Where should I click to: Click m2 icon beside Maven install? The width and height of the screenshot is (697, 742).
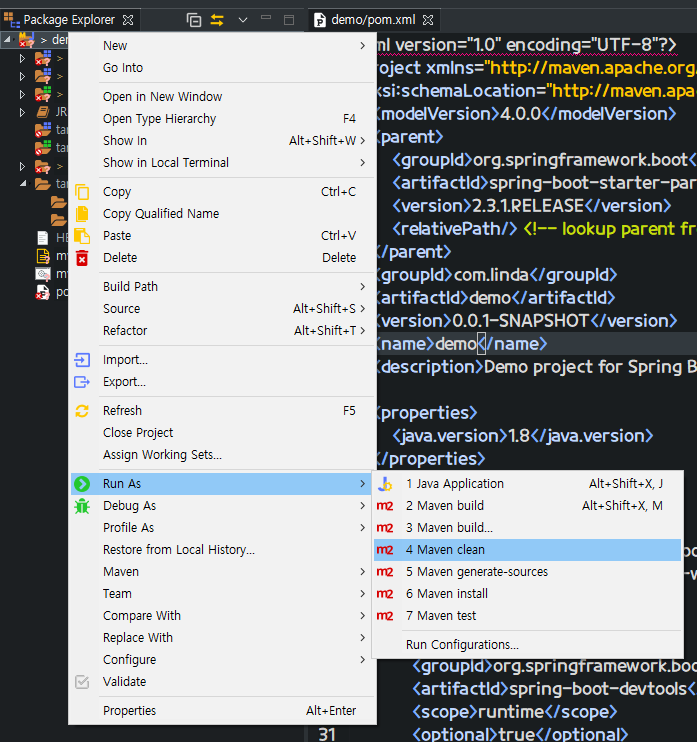(x=385, y=594)
